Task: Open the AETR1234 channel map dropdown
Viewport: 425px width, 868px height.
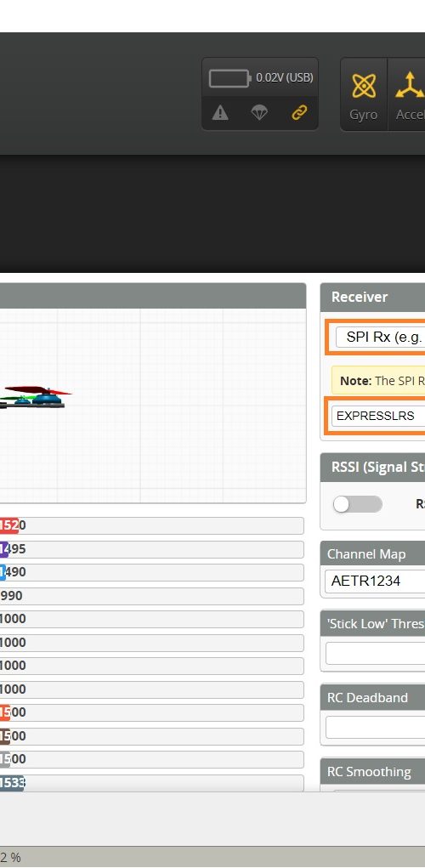Action: pyautogui.click(x=375, y=582)
